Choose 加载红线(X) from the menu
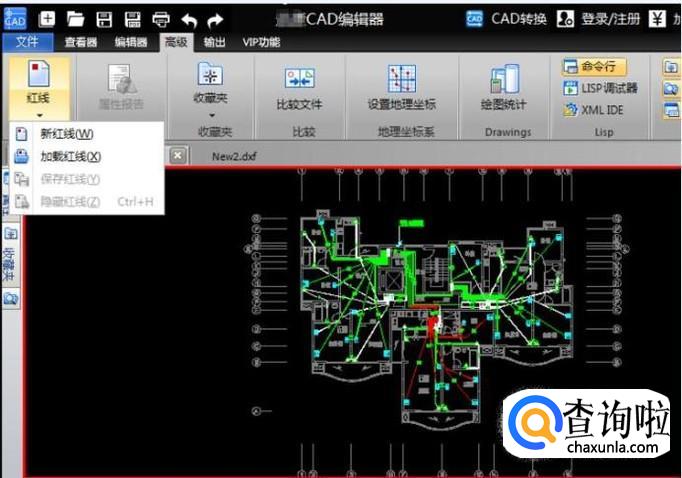 pos(87,156)
